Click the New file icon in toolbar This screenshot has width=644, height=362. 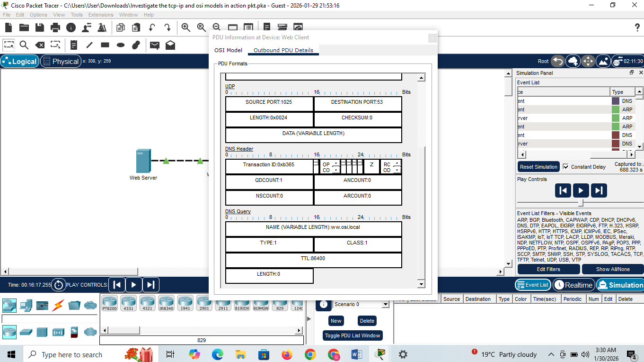tap(8, 27)
